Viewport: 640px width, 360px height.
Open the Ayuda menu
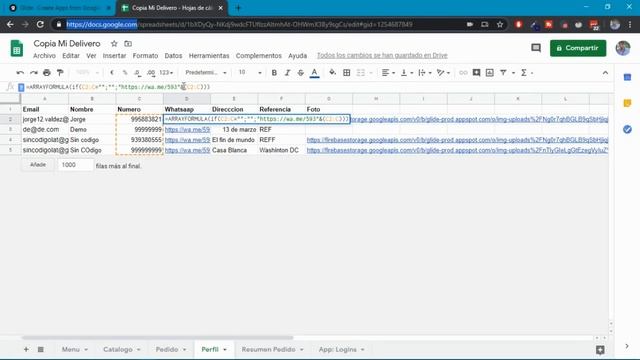coord(298,56)
